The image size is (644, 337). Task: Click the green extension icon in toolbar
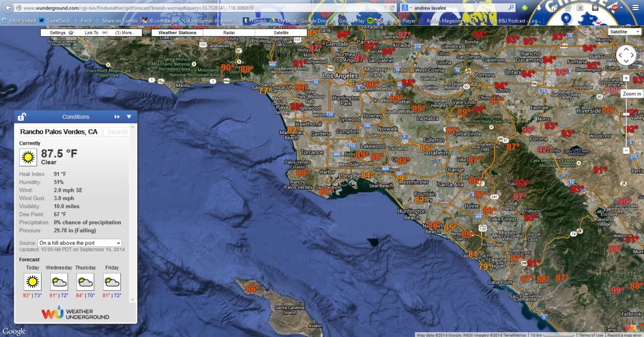pos(525,8)
